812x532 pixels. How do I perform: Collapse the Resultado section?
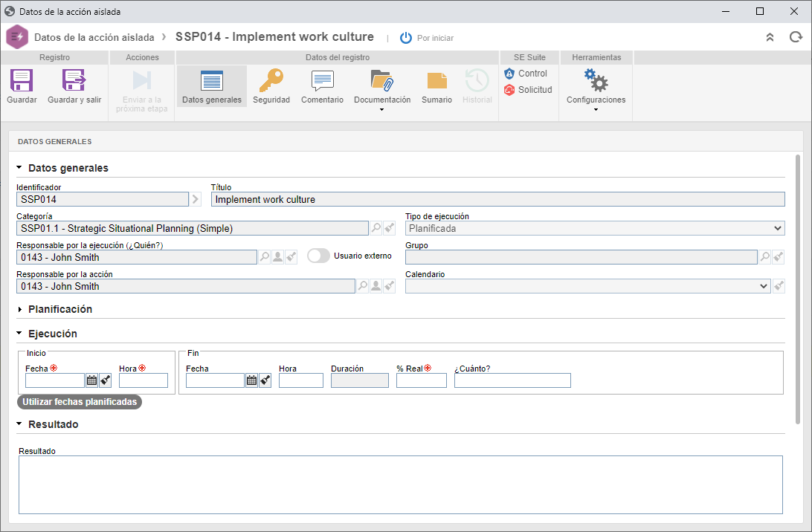click(19, 424)
